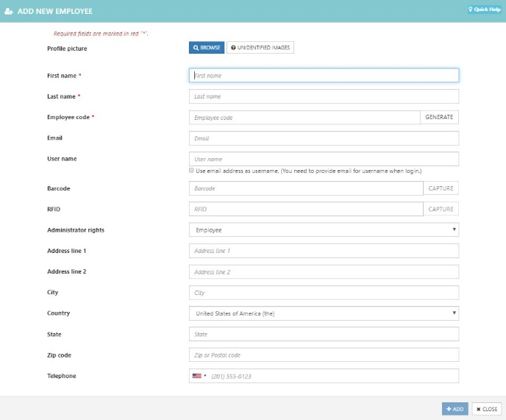This screenshot has width=506, height=420.
Task: Close the Add New Employee dialog
Action: [487, 409]
